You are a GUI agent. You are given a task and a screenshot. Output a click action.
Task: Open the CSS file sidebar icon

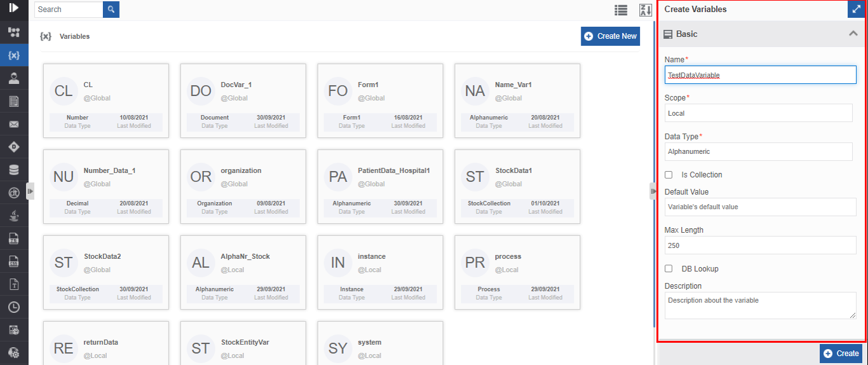(x=14, y=261)
